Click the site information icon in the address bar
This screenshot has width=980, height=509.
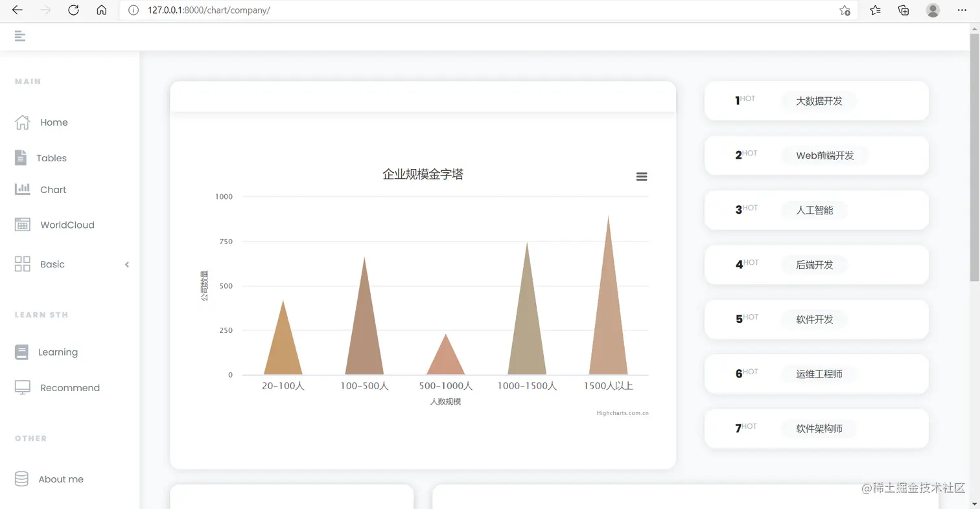(x=134, y=10)
